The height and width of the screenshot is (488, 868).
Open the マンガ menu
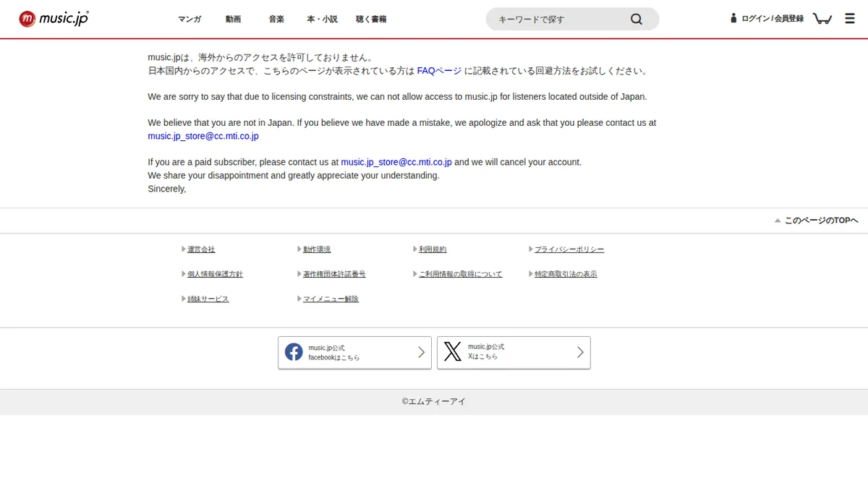pyautogui.click(x=190, y=20)
